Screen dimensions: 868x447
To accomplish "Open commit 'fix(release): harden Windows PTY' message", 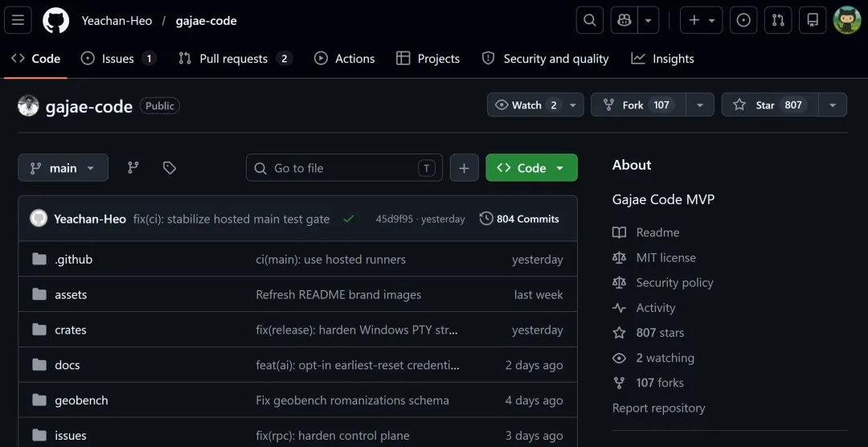I will coord(357,330).
